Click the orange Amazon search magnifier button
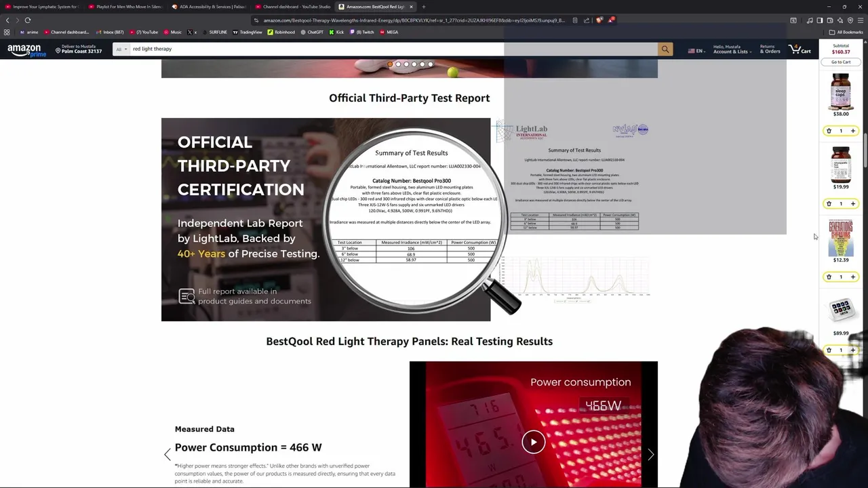 665,49
